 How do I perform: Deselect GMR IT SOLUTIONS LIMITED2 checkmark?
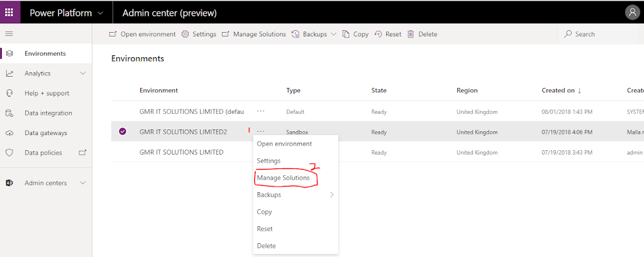click(123, 131)
